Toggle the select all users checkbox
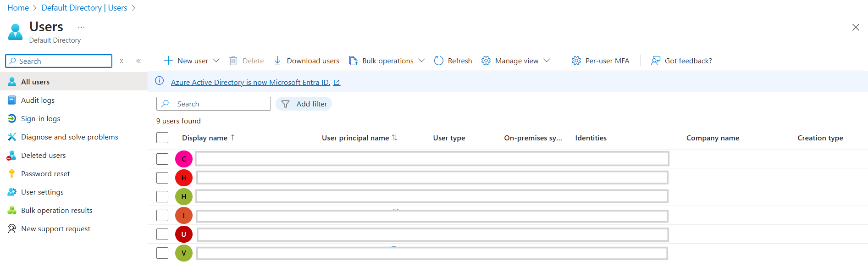The image size is (868, 262). (x=162, y=138)
